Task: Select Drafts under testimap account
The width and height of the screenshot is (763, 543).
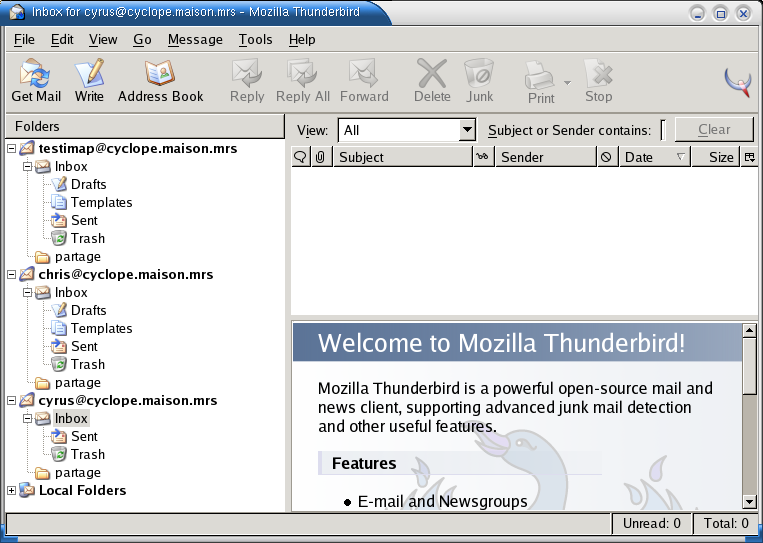Action: point(88,184)
